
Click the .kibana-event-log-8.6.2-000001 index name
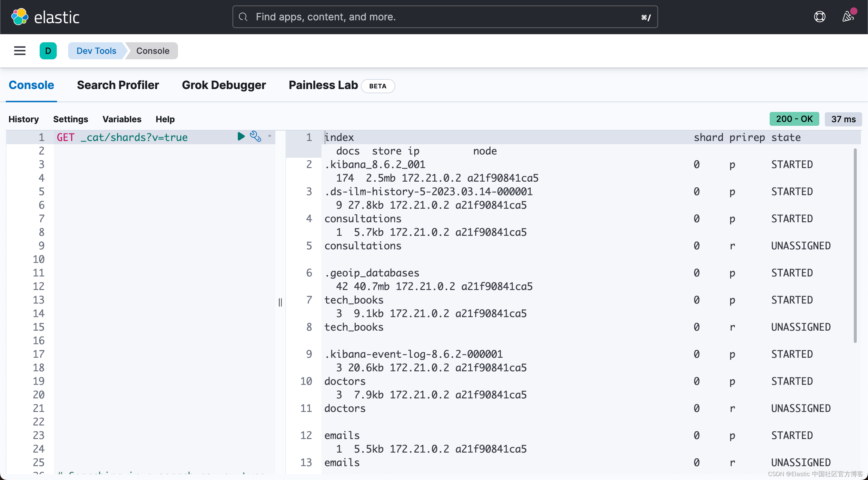[413, 354]
